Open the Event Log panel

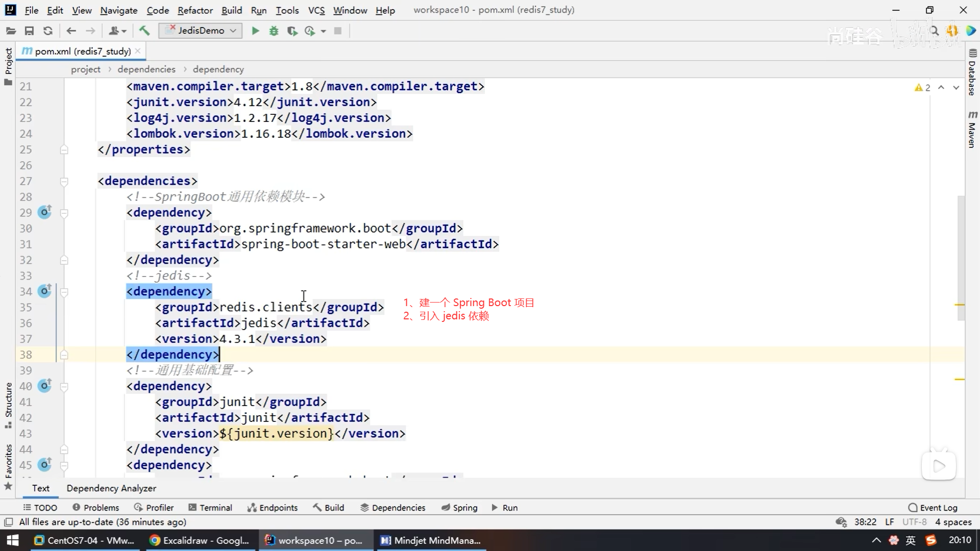933,508
